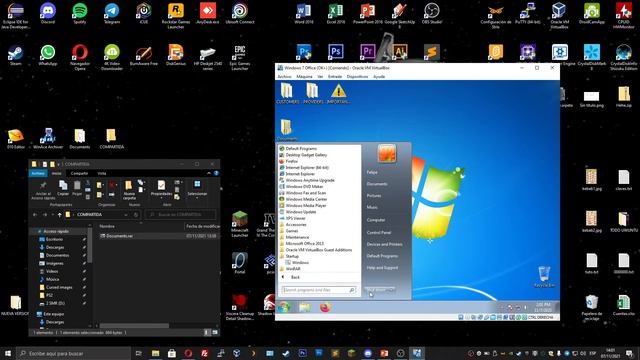Open Windows Update from the Start menu list

(x=300, y=212)
